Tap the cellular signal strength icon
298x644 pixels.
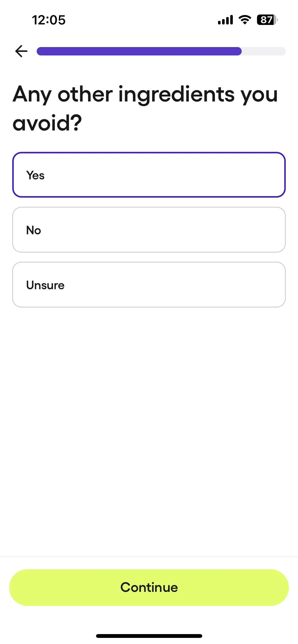pyautogui.click(x=225, y=20)
